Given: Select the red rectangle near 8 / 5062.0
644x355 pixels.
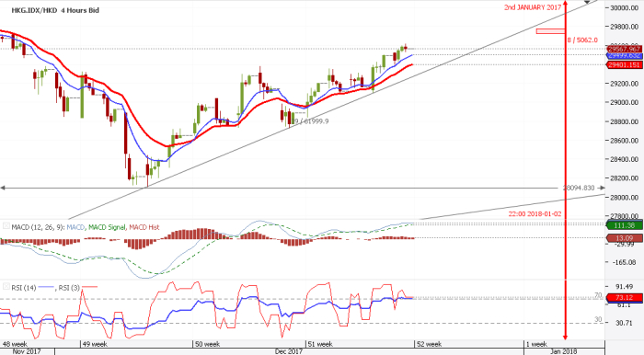Looking at the screenshot, I should tap(550, 31).
